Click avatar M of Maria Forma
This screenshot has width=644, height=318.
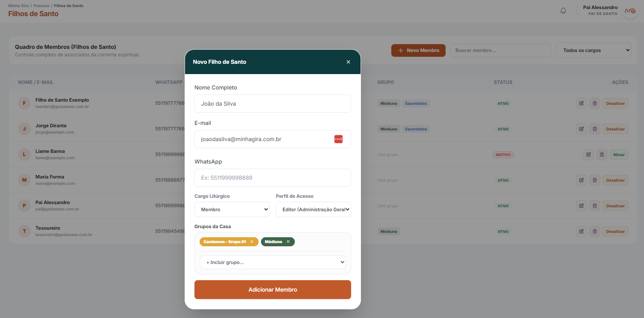[x=24, y=180]
